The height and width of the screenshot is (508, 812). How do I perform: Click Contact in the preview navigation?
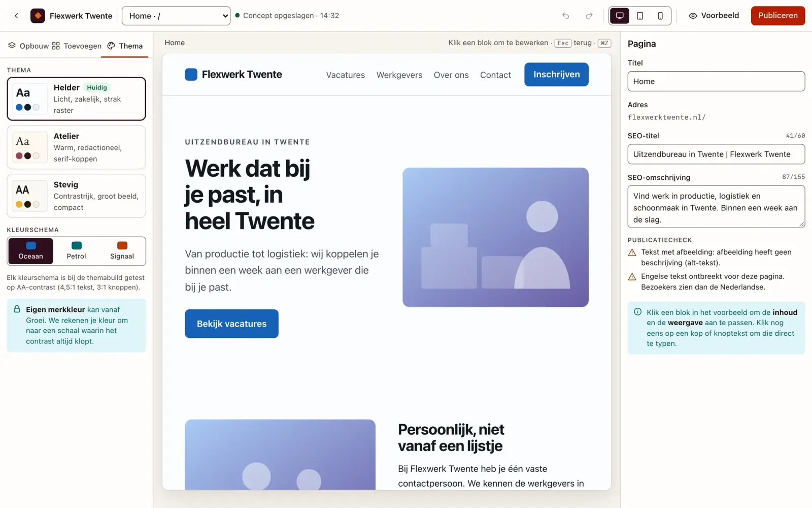click(495, 75)
